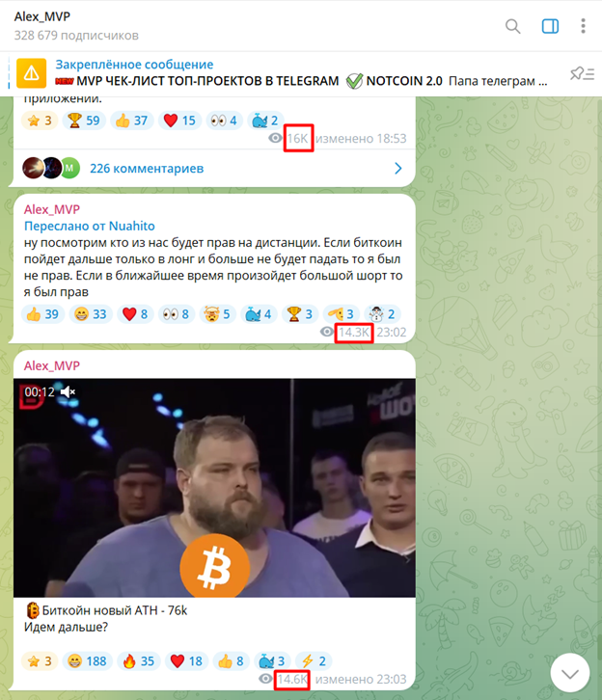Open the 226 комментариев link
Screen dimensions: 602x700
coord(147,169)
